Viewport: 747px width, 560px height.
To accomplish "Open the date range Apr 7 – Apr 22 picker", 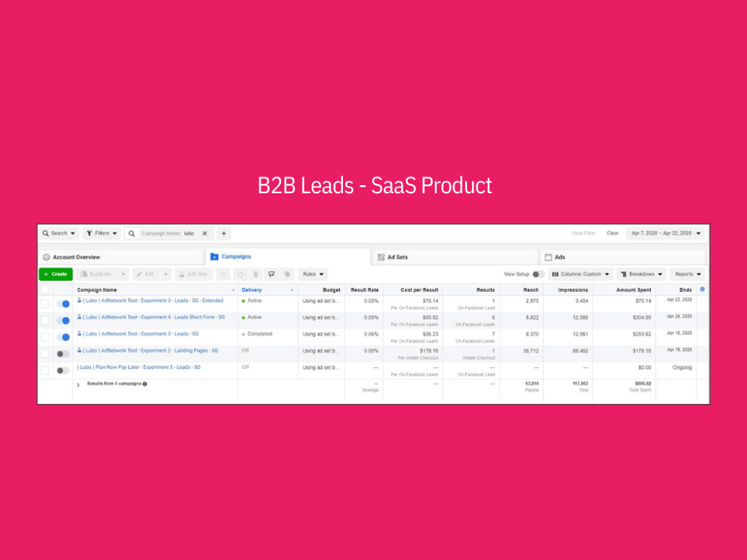I will pyautogui.click(x=666, y=233).
